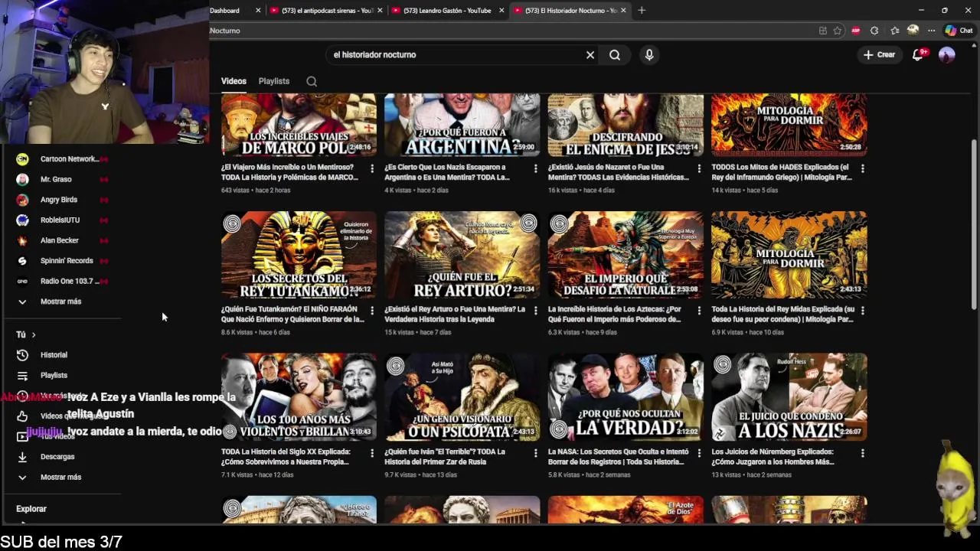Play the Por qué nos ocultan la verdad thumbnail

(x=626, y=397)
